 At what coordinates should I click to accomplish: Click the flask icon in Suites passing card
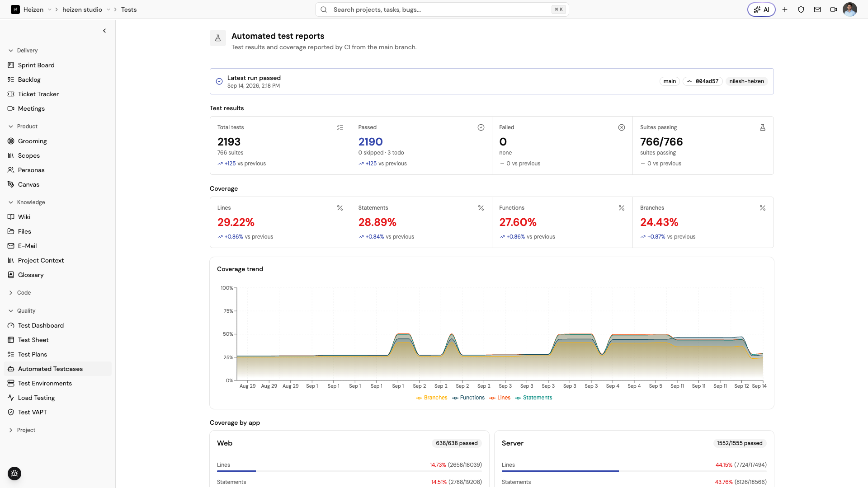tap(763, 127)
